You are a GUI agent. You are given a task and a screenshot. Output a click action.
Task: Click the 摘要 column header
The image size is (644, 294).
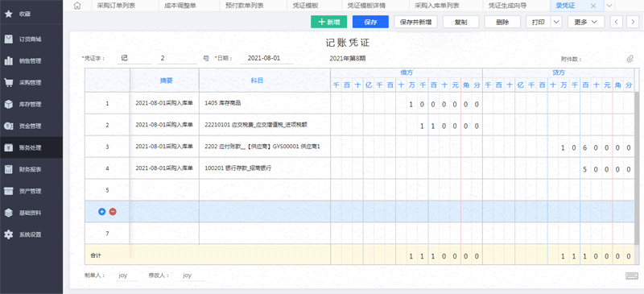(x=165, y=81)
